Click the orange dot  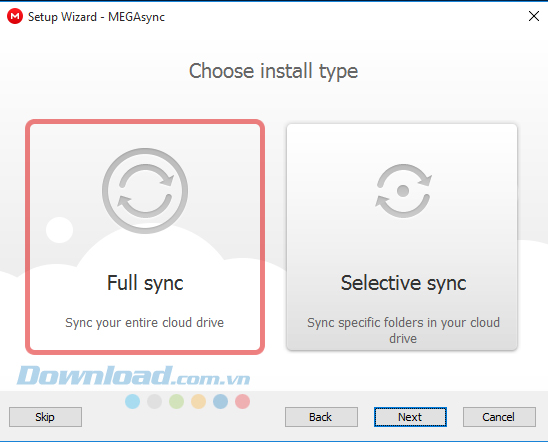tap(199, 401)
